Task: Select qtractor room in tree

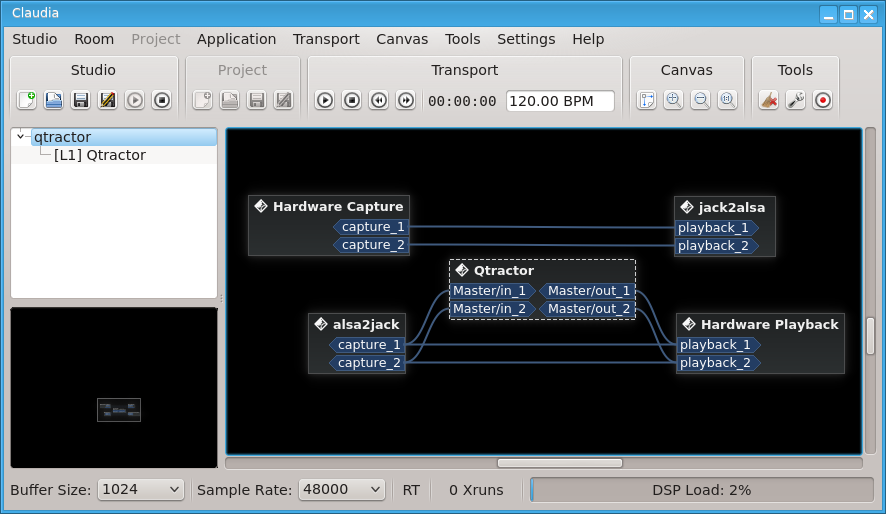Action: [124, 137]
